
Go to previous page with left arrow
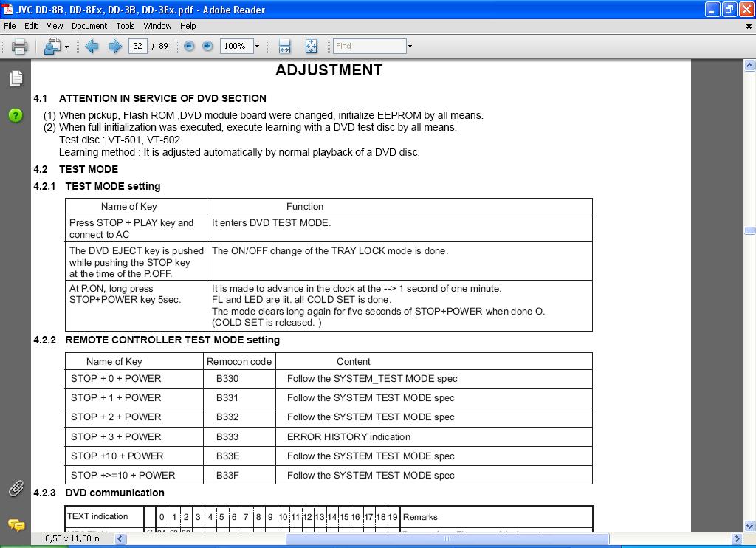(92, 47)
